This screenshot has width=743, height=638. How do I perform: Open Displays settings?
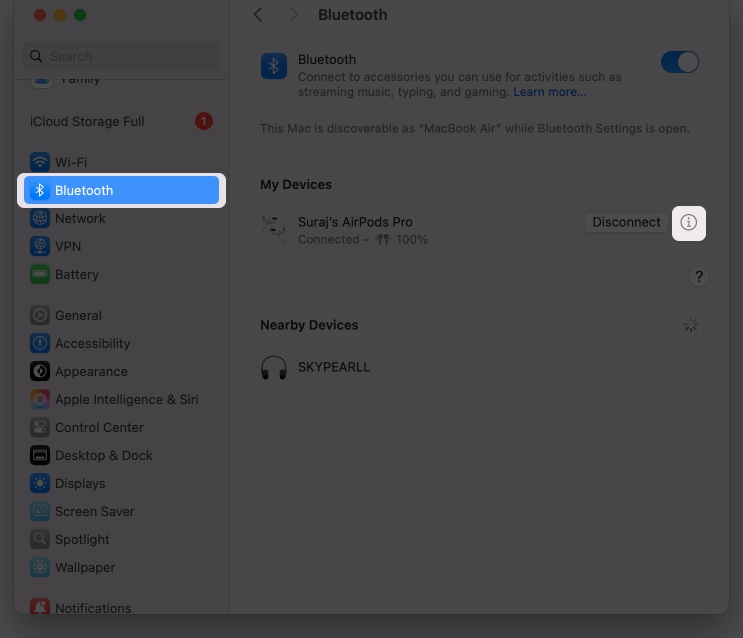pos(121,483)
